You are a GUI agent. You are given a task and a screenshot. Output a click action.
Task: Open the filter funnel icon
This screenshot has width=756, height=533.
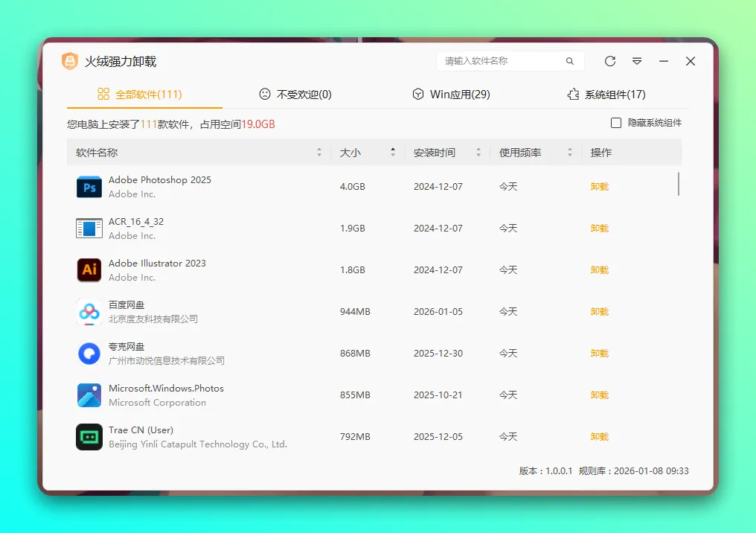[636, 61]
